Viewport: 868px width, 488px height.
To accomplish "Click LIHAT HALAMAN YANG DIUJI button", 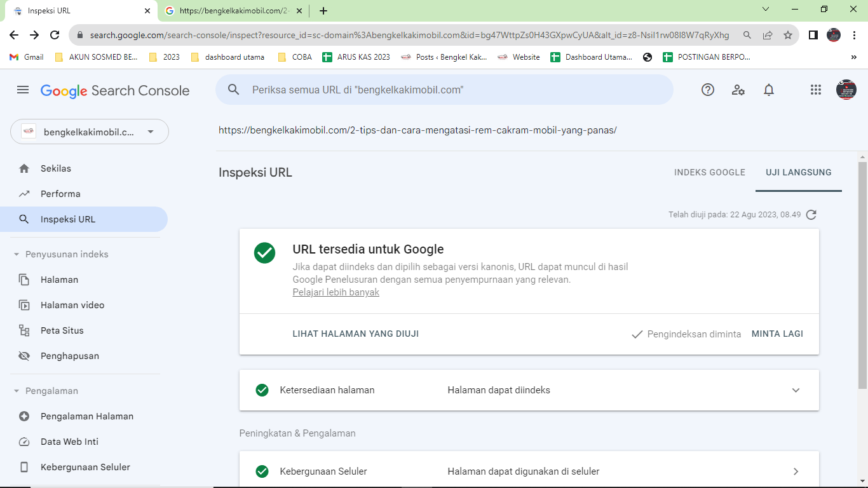I will pyautogui.click(x=356, y=334).
